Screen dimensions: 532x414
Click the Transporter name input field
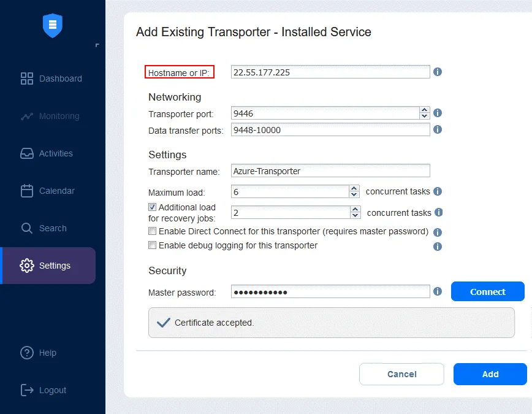tap(330, 171)
